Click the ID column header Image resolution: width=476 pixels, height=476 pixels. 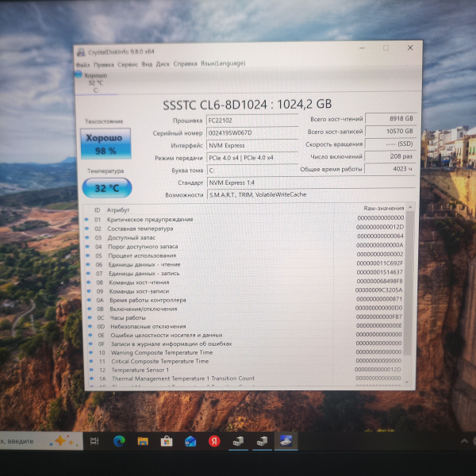tap(97, 210)
